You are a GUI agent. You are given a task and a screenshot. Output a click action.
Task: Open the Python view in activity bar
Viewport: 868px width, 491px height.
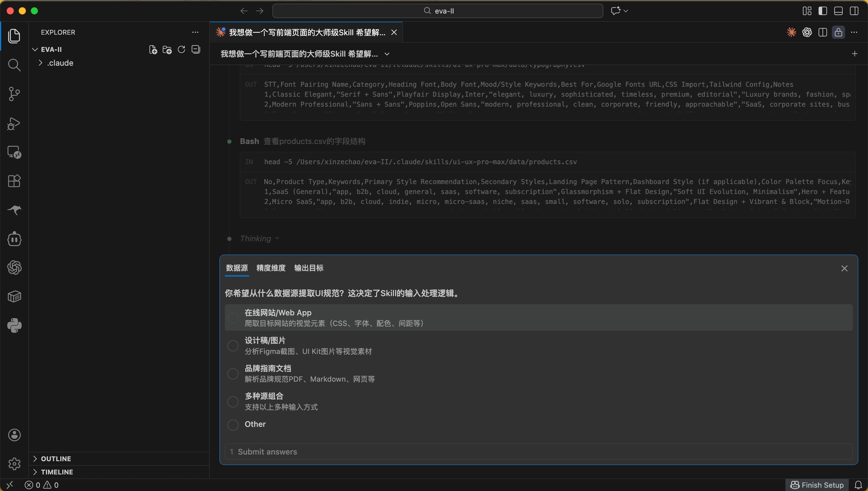[14, 326]
